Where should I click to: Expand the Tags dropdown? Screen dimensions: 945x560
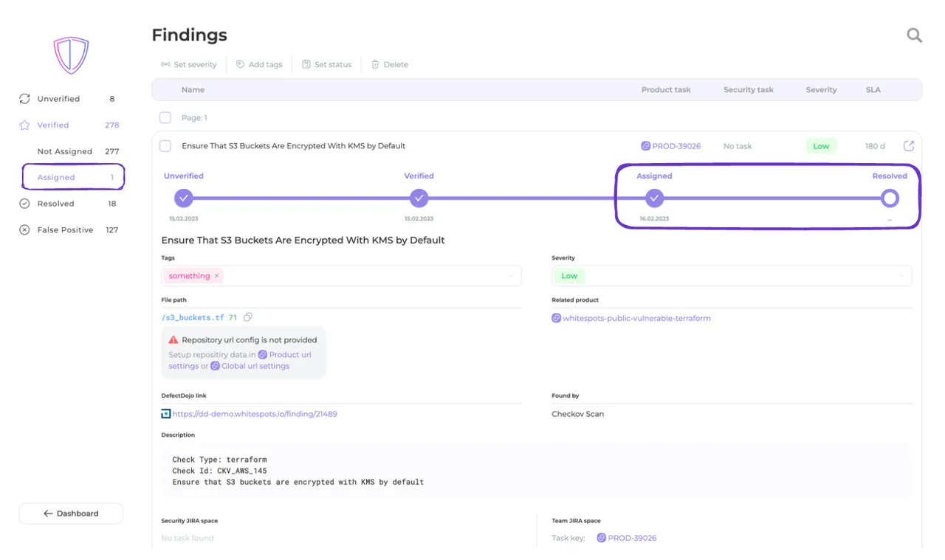[x=512, y=276]
